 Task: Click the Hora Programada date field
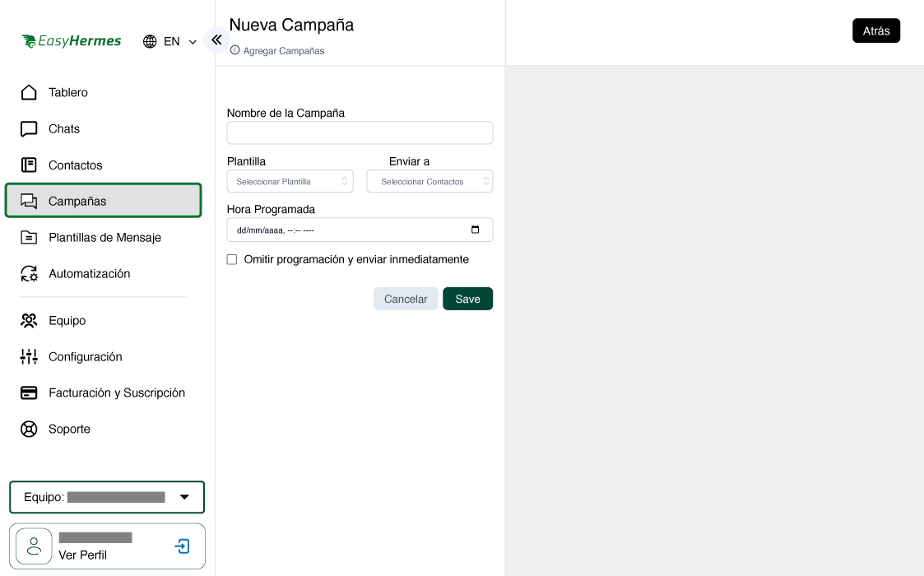point(360,230)
